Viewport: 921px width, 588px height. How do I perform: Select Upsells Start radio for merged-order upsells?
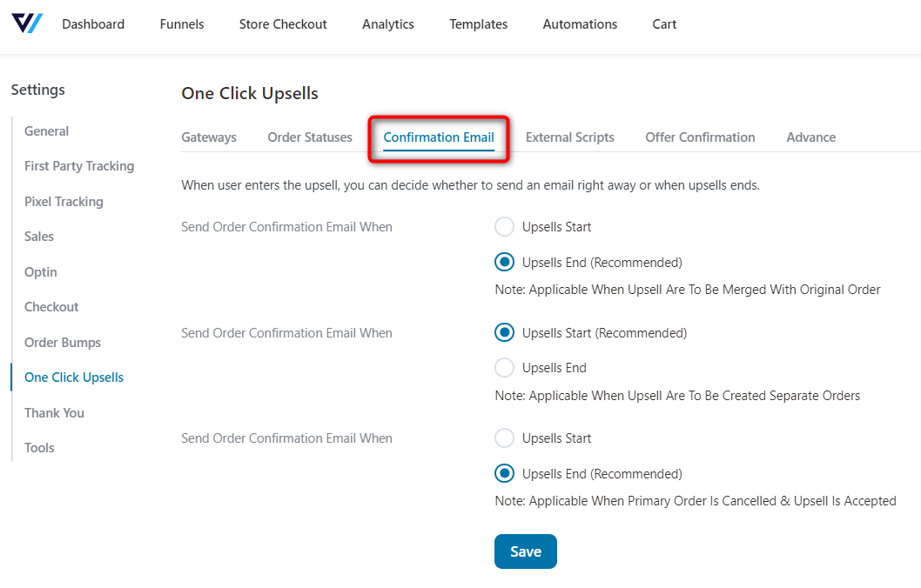tap(505, 226)
